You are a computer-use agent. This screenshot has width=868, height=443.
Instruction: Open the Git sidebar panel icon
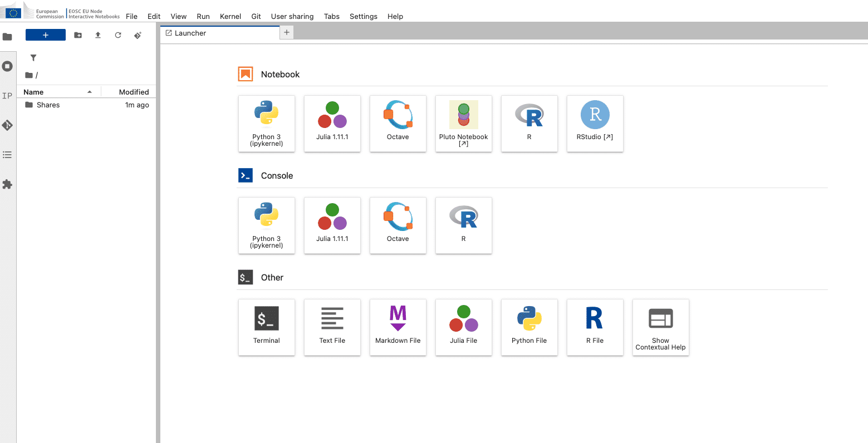click(7, 125)
